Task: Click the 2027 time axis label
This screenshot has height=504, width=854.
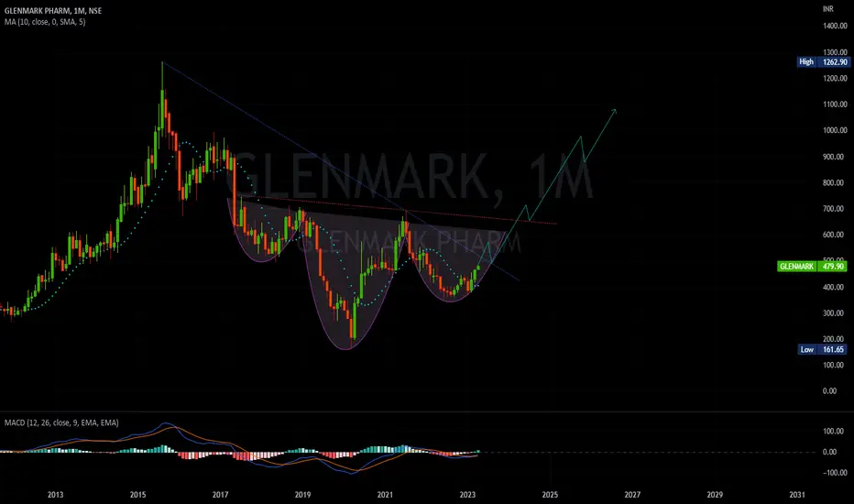Action: 632,495
